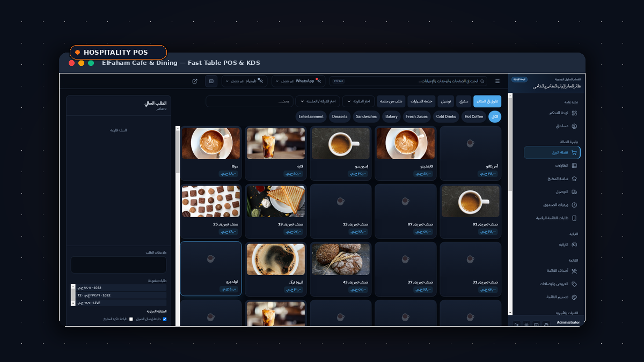Open the Tables grid icon in sidebar
Viewport: 644px width, 362px height.
tap(574, 166)
